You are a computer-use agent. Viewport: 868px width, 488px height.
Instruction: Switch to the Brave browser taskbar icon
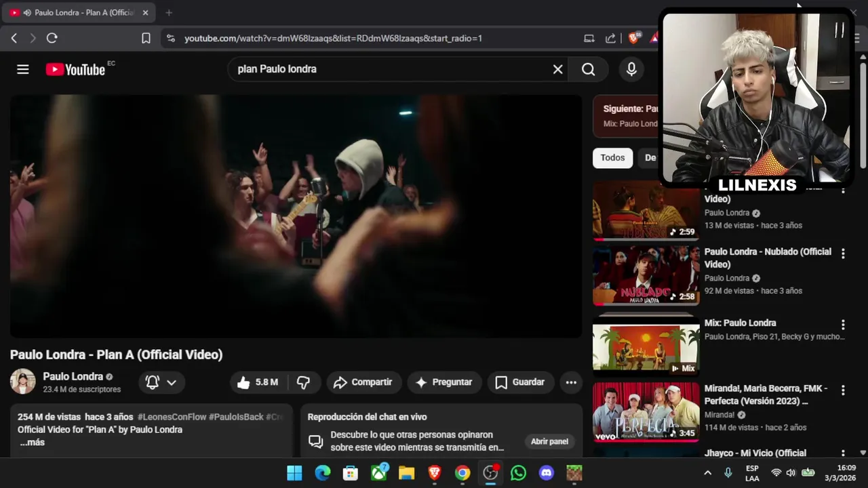(x=435, y=473)
